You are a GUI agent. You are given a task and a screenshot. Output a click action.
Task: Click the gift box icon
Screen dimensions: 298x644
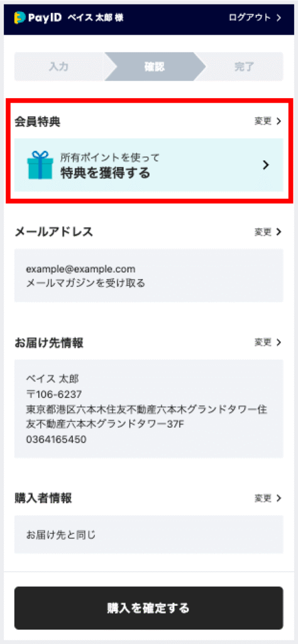click(40, 165)
